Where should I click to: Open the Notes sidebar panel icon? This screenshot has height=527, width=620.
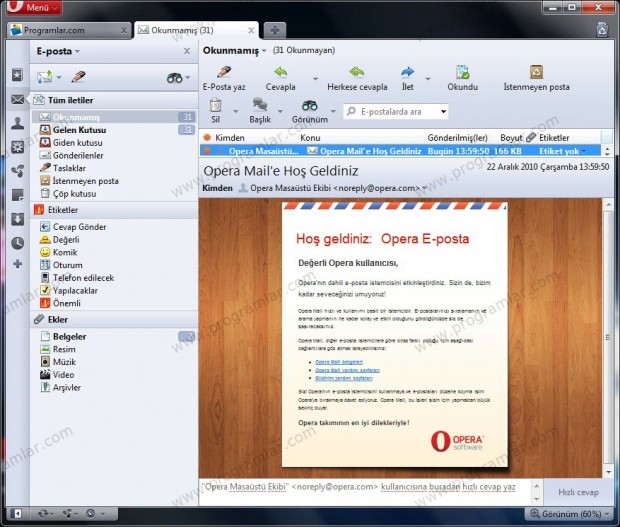[x=17, y=195]
